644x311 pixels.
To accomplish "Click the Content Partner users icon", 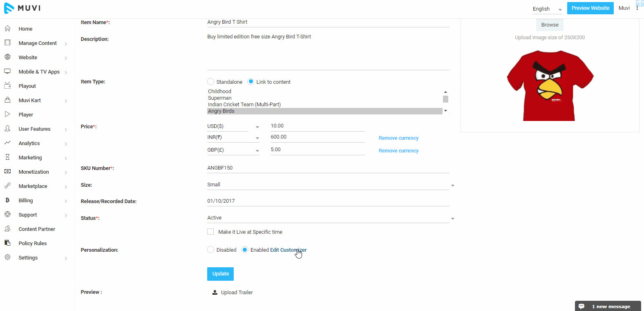I will pyautogui.click(x=7, y=228).
